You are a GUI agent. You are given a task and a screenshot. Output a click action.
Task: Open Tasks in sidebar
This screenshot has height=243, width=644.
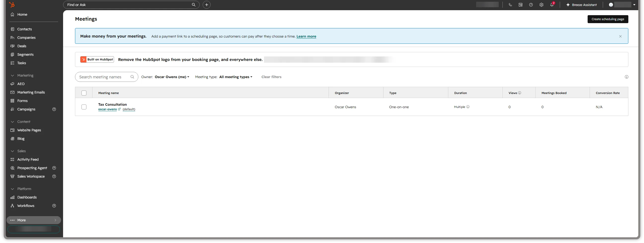(22, 63)
